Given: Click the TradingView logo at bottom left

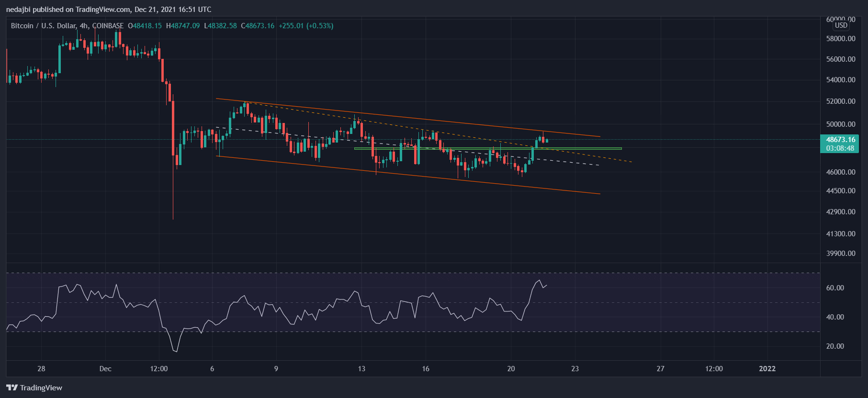Looking at the screenshot, I should 34,387.
